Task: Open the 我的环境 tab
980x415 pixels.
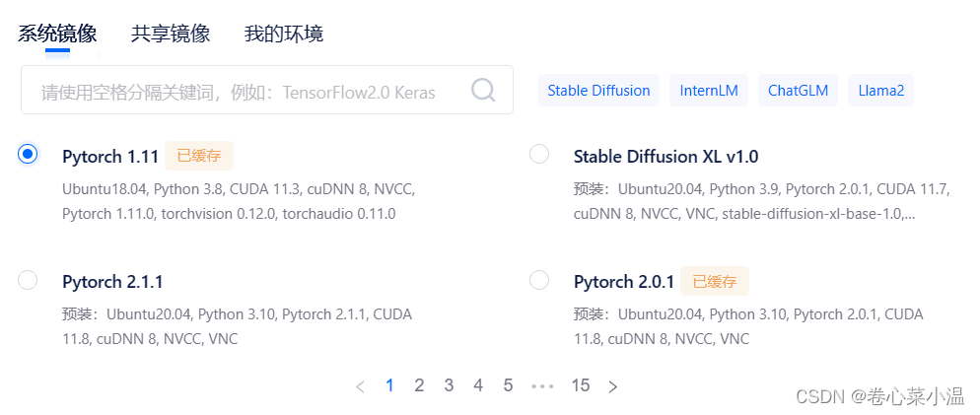Action: point(284,34)
